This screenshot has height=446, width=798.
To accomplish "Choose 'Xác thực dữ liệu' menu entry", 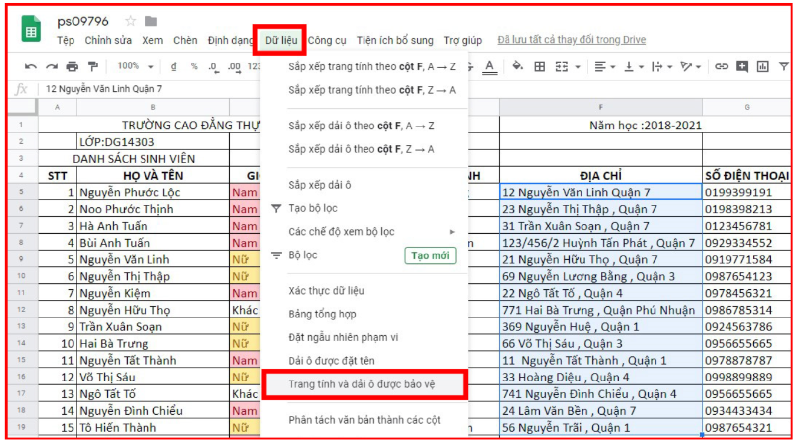I will click(327, 290).
